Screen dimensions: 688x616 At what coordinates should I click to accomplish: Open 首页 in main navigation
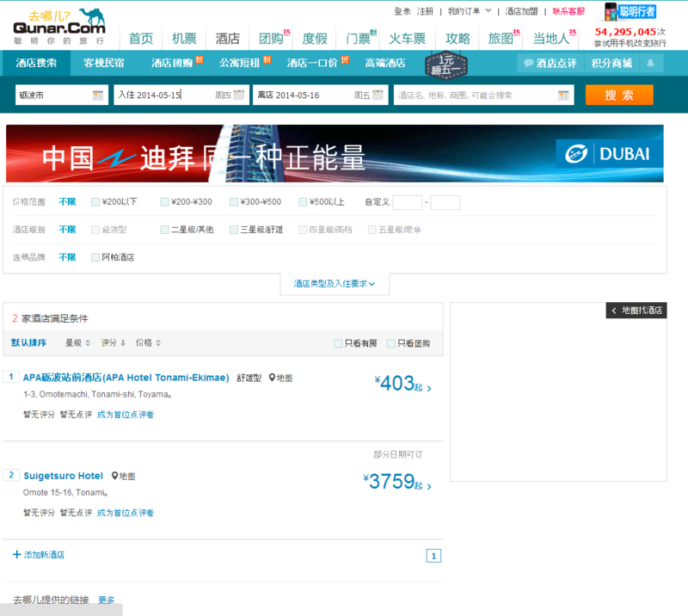pyautogui.click(x=141, y=39)
